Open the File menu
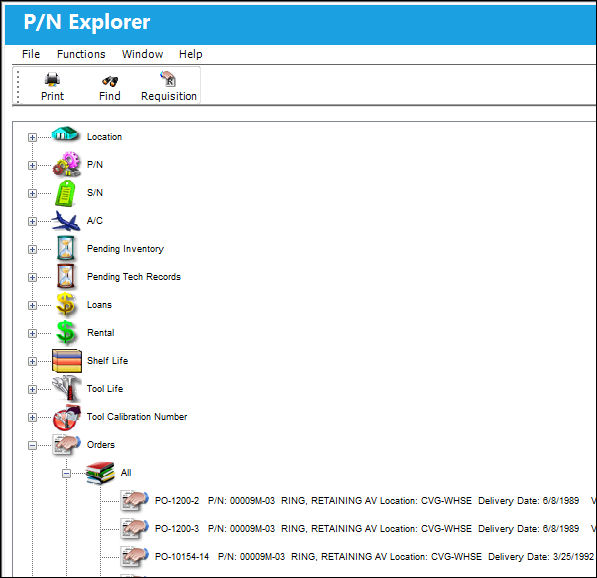 [31, 54]
